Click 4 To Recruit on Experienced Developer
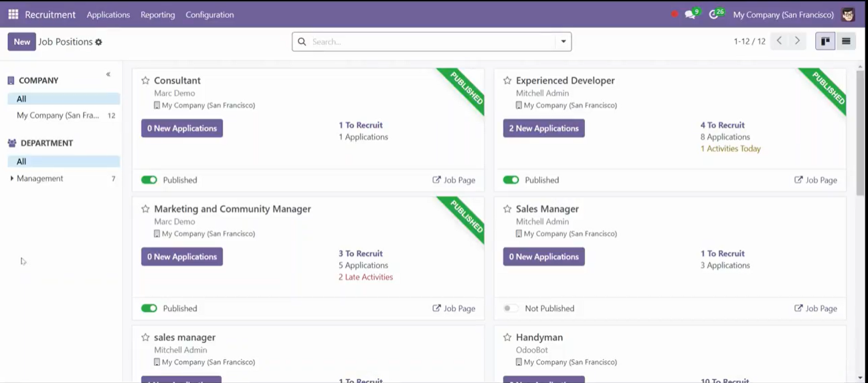Screen dimensions: 868x383 pos(723,125)
